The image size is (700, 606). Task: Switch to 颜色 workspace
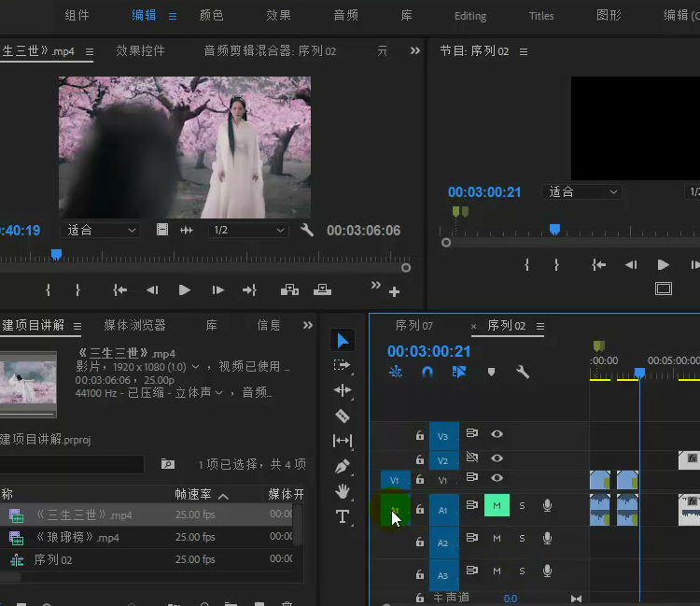[x=211, y=16]
